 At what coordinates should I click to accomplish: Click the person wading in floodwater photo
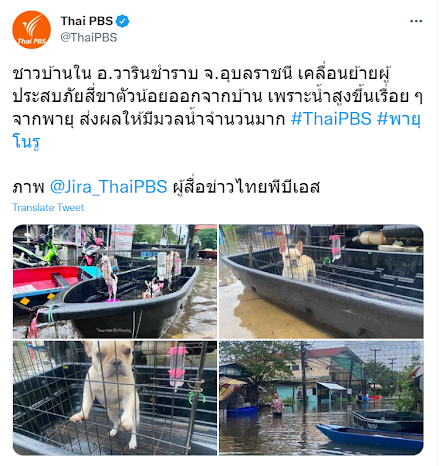(277, 403)
